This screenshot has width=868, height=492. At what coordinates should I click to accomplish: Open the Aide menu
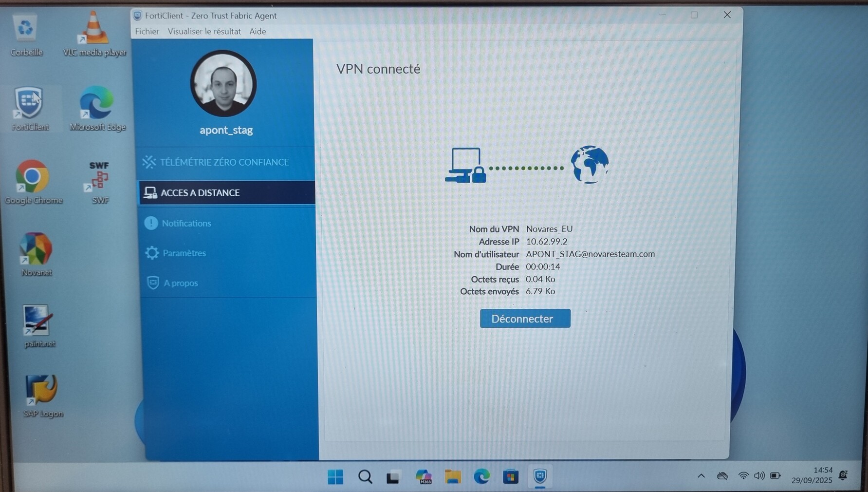tap(258, 31)
